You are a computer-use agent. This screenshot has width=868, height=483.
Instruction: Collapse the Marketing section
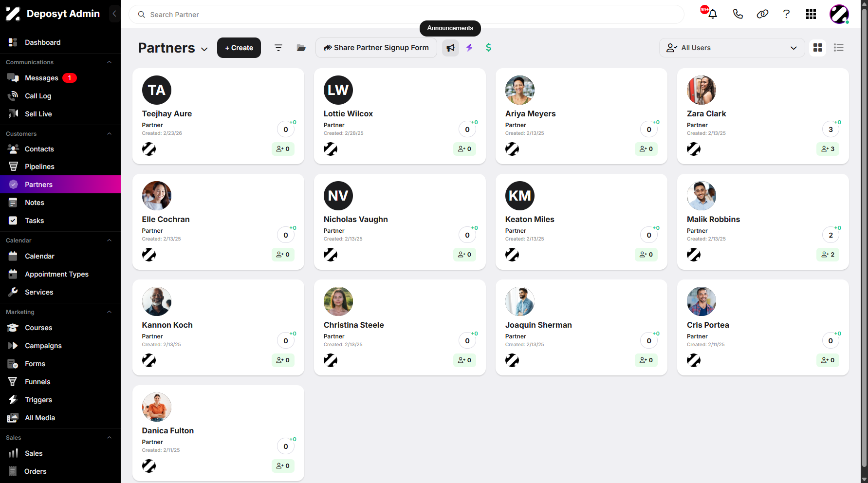click(110, 312)
